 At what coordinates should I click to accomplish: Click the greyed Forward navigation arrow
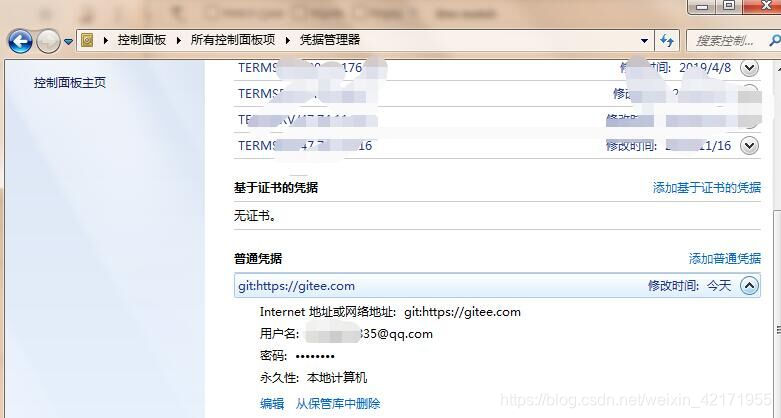pyautogui.click(x=48, y=41)
